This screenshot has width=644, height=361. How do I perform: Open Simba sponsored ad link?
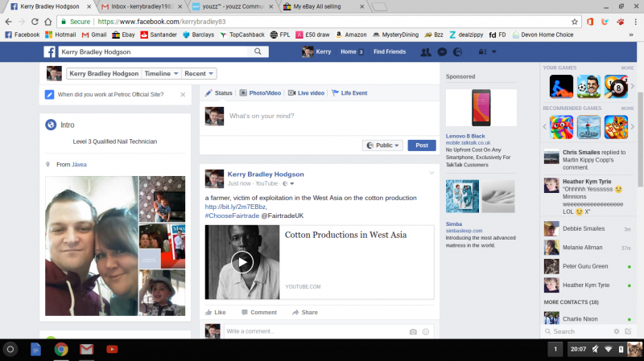[454, 224]
